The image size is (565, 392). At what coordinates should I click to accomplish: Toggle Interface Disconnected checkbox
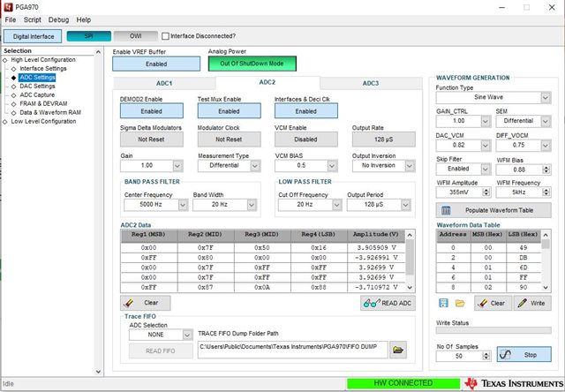click(x=165, y=36)
